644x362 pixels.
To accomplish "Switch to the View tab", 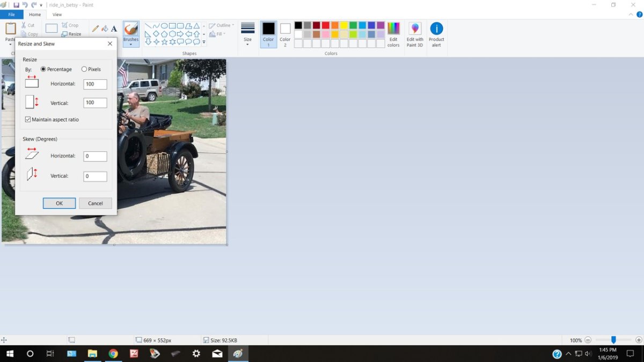I will pyautogui.click(x=57, y=14).
